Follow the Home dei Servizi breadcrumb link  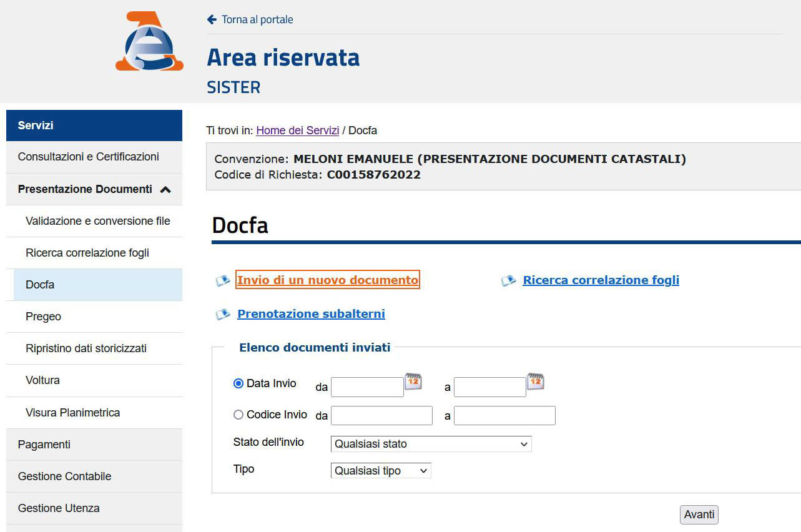point(297,131)
